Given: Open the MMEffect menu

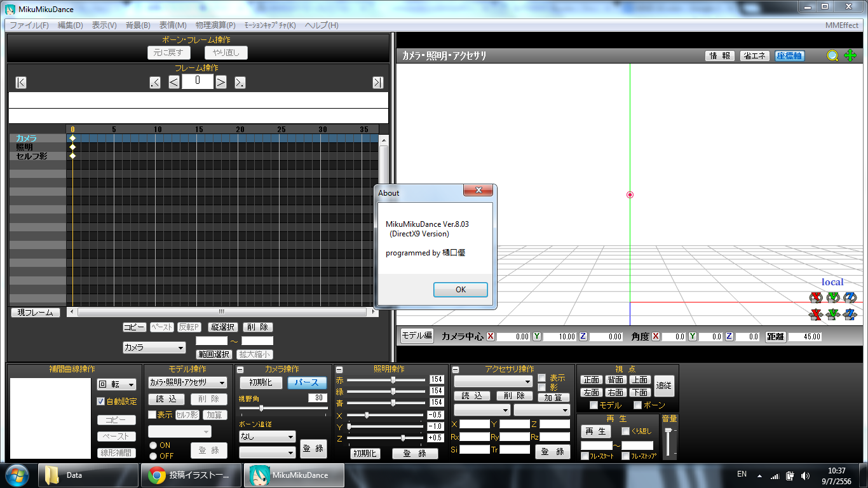Looking at the screenshot, I should (842, 25).
